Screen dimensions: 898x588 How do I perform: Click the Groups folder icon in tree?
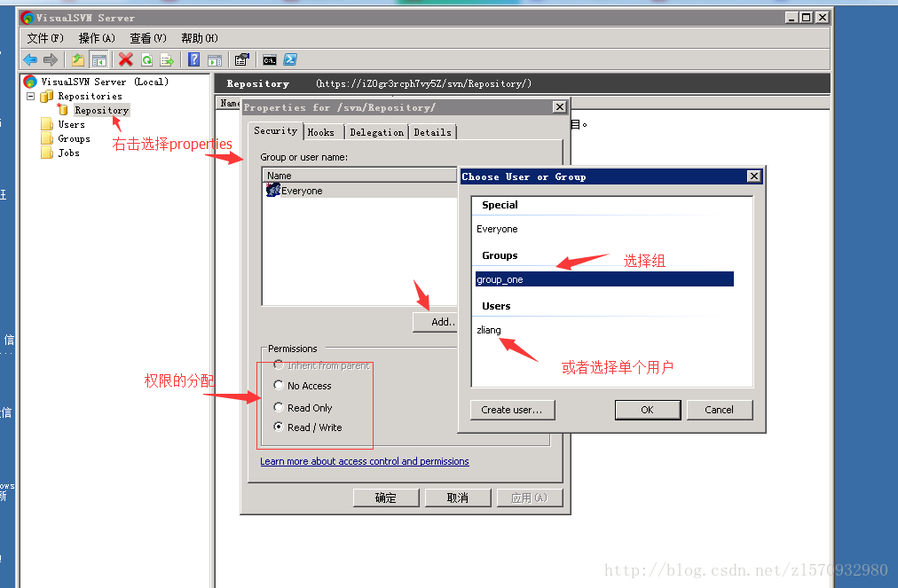(47, 138)
